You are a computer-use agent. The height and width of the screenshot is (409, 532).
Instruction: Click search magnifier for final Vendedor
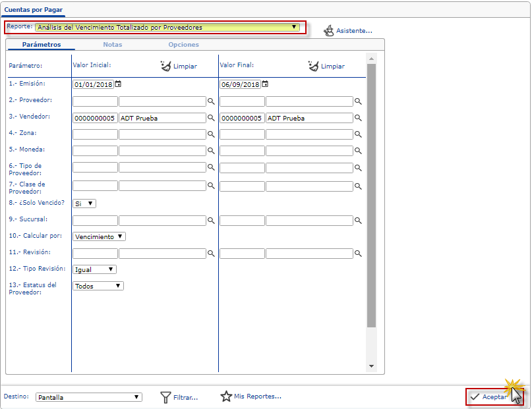pos(359,119)
